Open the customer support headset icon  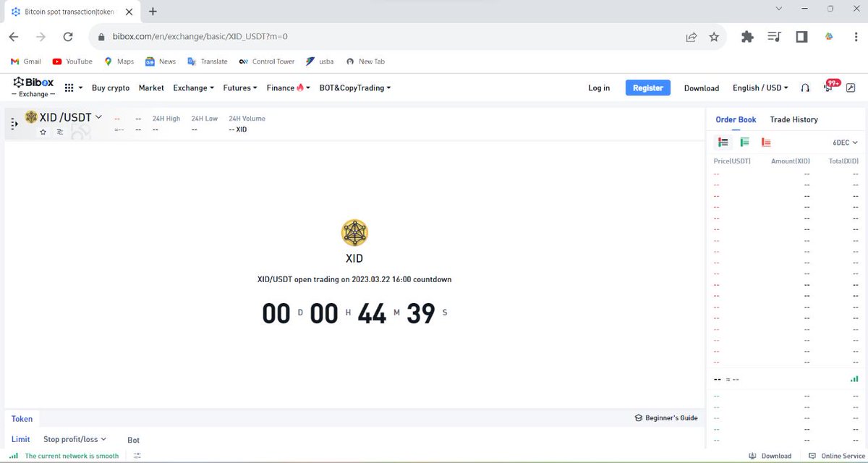pos(805,88)
